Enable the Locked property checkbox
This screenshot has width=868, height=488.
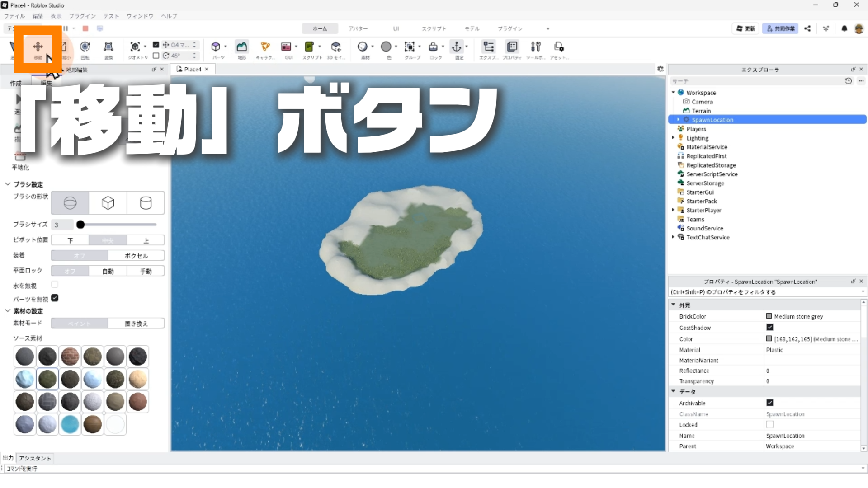click(770, 425)
